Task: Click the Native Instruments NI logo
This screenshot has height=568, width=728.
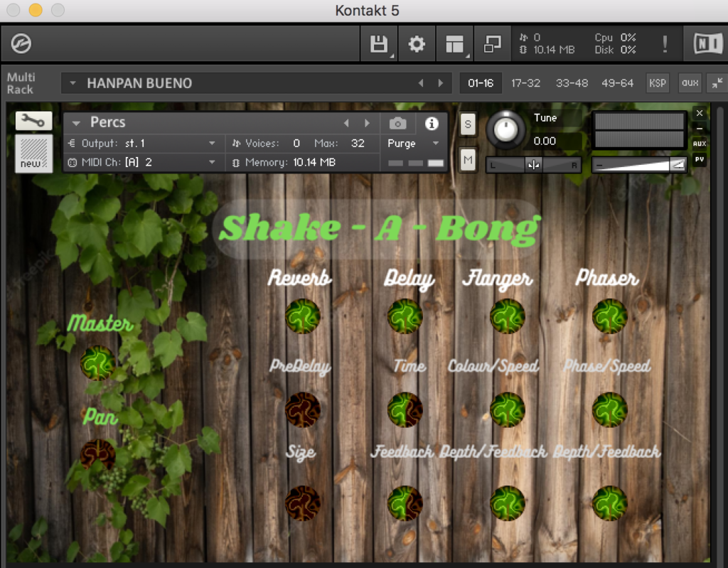Action: [x=707, y=44]
